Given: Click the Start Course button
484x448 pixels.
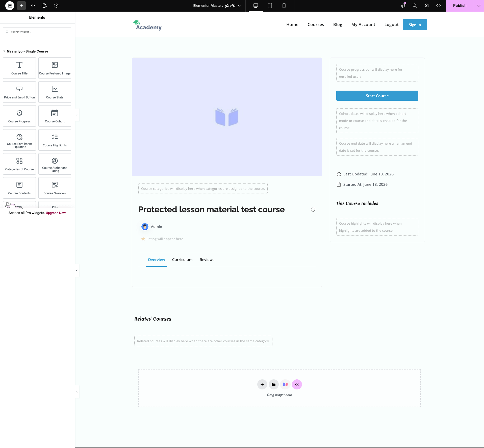Looking at the screenshot, I should point(377,96).
